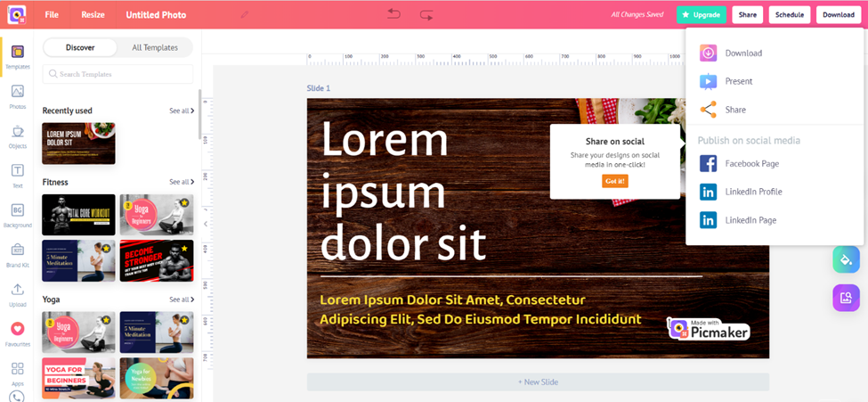Select the Yoga for Newbies template

157,378
